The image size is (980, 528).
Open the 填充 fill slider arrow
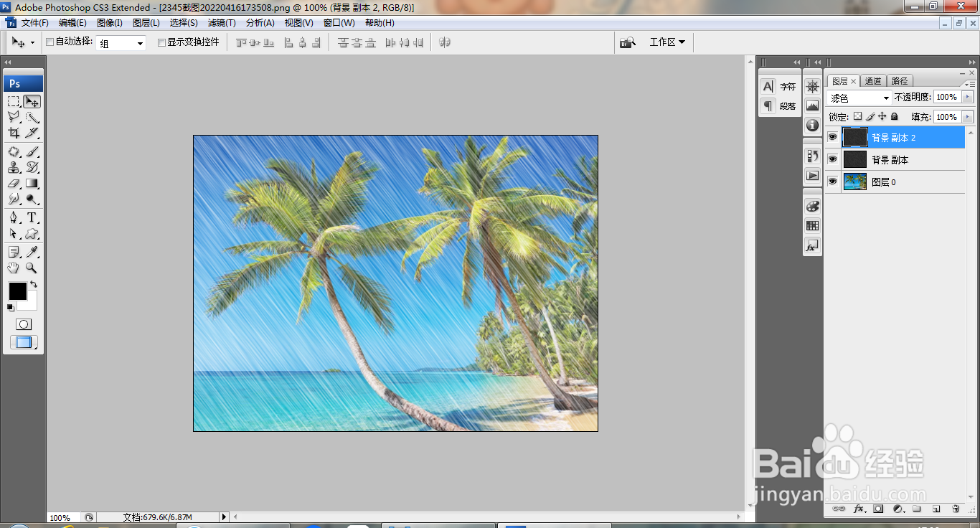click(x=968, y=117)
